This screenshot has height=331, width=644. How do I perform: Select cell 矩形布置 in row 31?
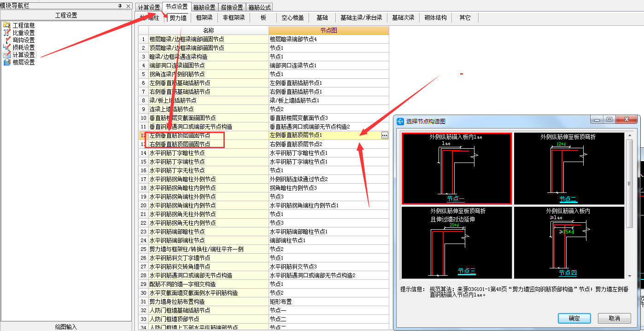pyautogui.click(x=328, y=302)
